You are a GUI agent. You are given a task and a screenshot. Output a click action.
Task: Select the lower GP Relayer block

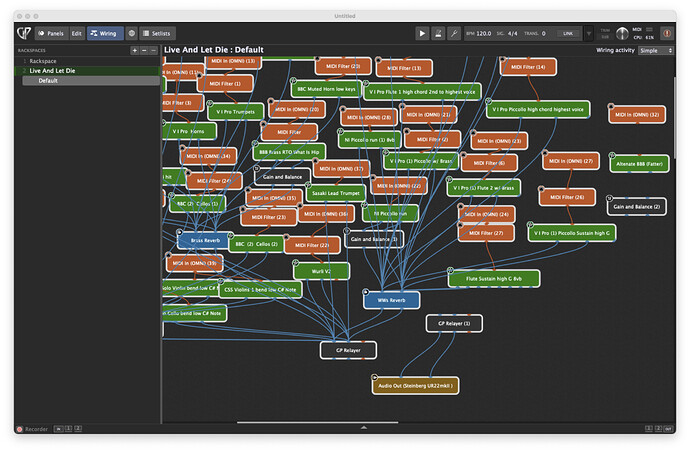[x=348, y=351]
